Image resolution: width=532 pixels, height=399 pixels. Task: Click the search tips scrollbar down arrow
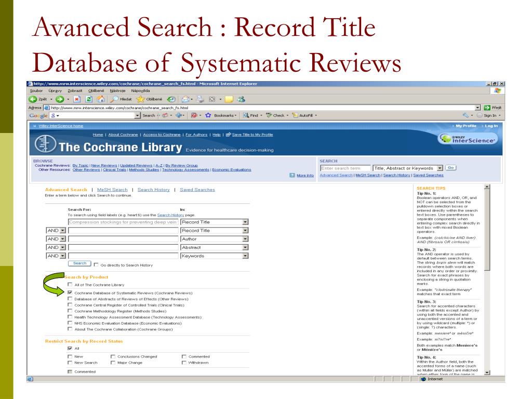[x=487, y=373]
